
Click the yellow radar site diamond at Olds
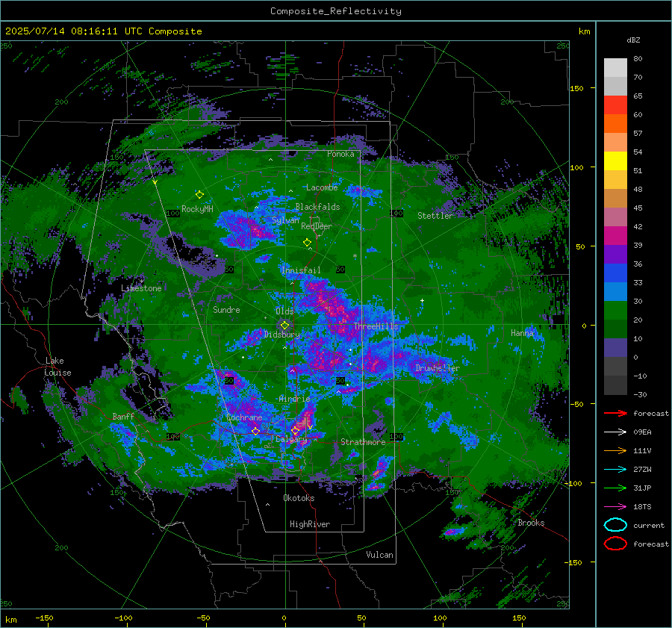284,326
